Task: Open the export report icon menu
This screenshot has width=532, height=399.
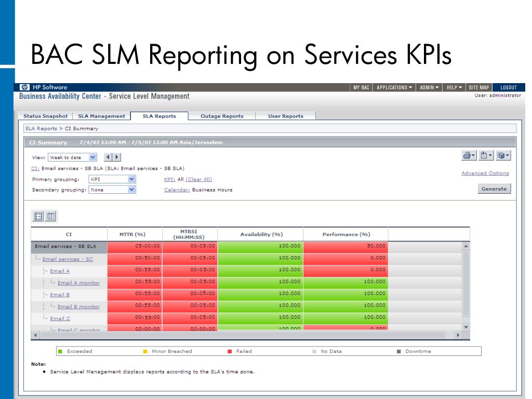Action: pos(486,155)
